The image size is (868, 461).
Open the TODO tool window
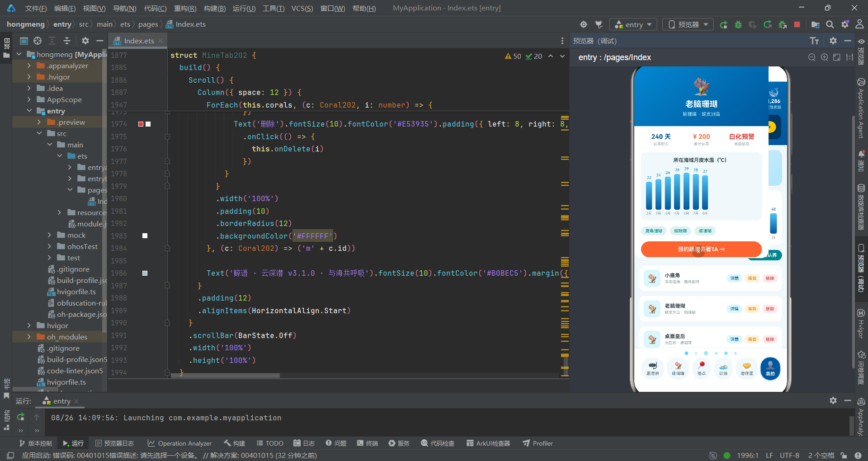pyautogui.click(x=270, y=443)
